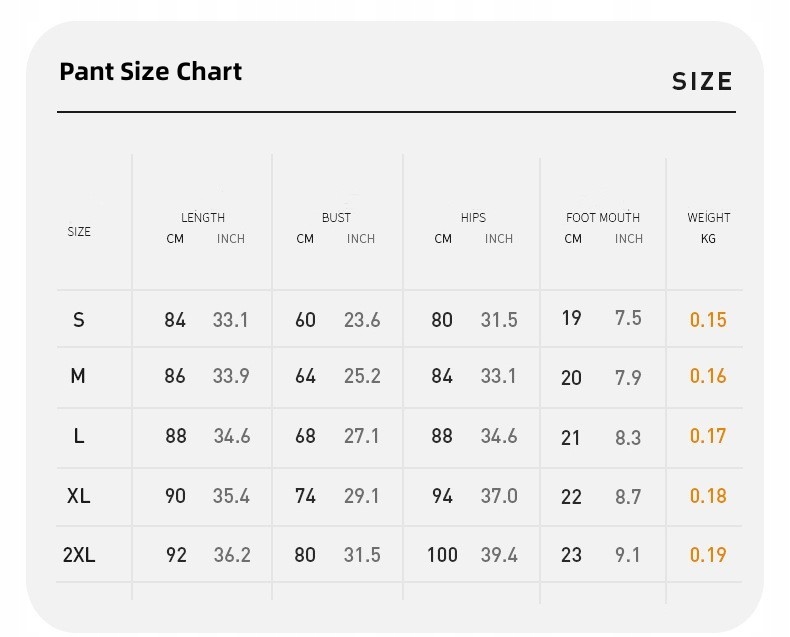The height and width of the screenshot is (637, 790).
Task: Click the large SIZE heading at top right
Action: [x=702, y=82]
